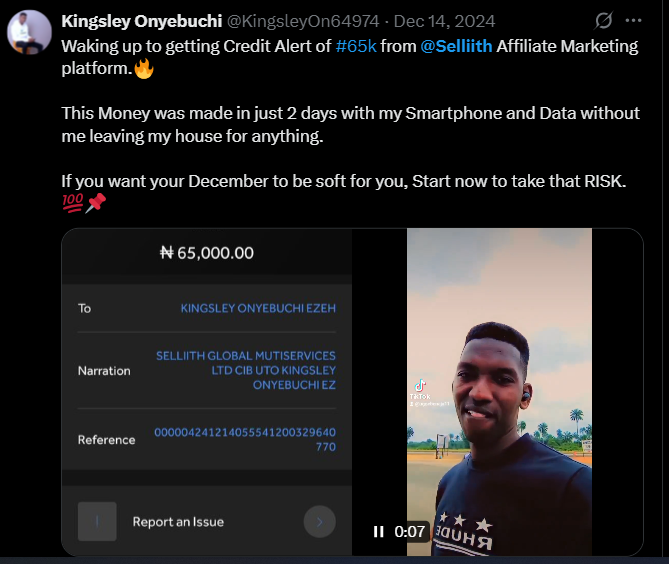Open the three-dot more options menu
Image resolution: width=669 pixels, height=564 pixels.
click(633, 20)
